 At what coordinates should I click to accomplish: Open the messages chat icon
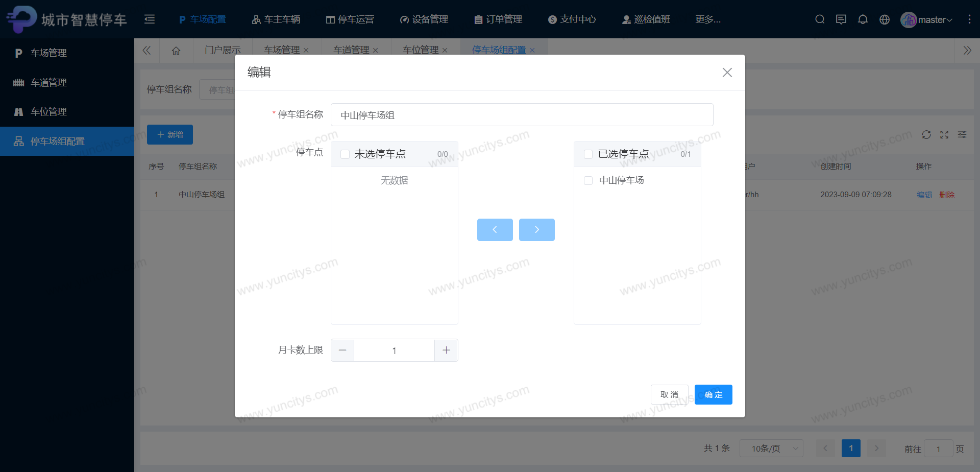click(x=841, y=19)
